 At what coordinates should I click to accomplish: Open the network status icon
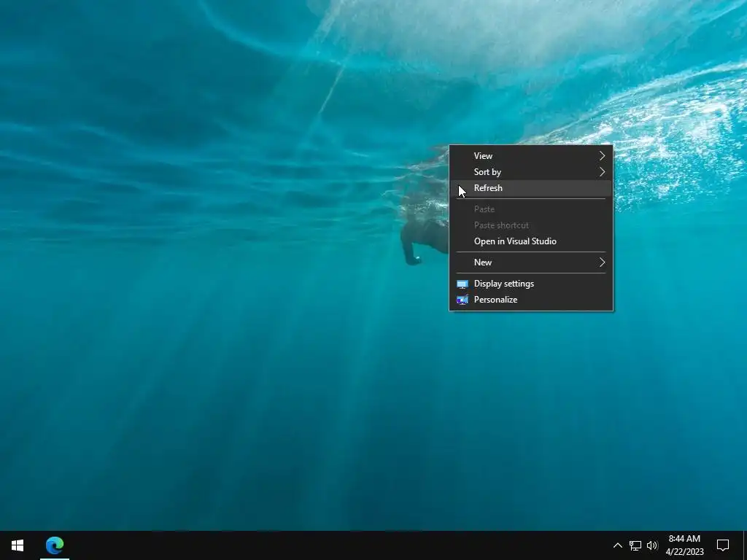point(635,545)
